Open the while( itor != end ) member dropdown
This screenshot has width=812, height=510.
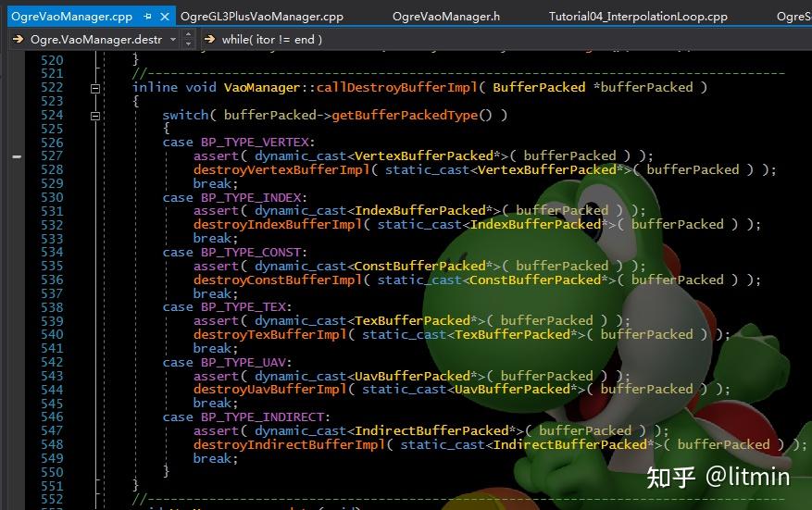[x=271, y=40]
